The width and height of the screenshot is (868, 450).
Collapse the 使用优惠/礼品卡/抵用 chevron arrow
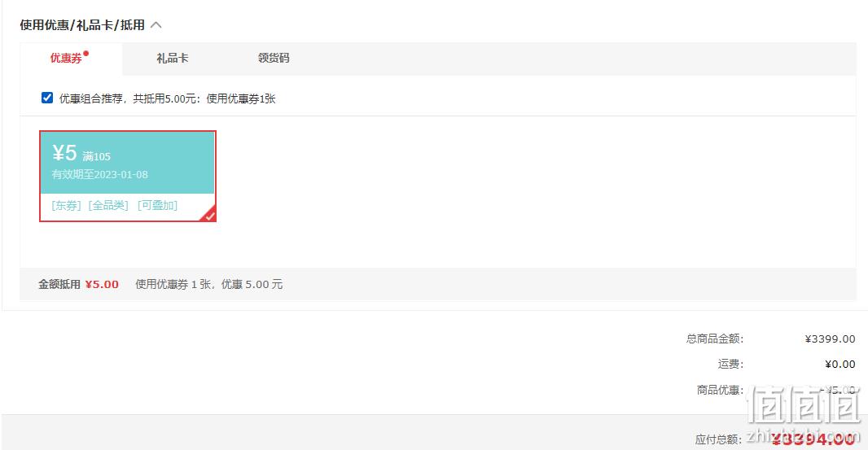click(x=156, y=25)
